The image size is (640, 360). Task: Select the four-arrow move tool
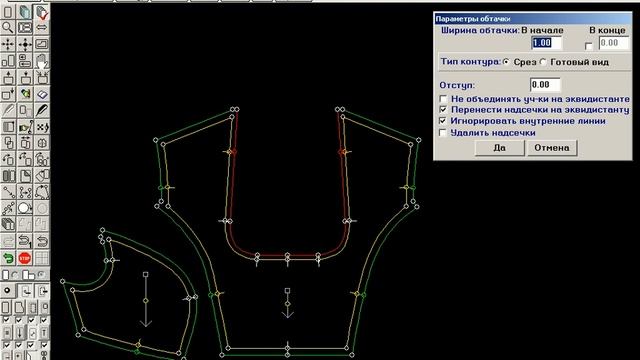coord(8,44)
